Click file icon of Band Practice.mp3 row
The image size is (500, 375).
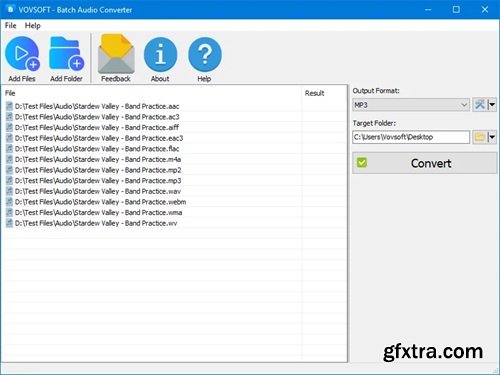(x=9, y=181)
